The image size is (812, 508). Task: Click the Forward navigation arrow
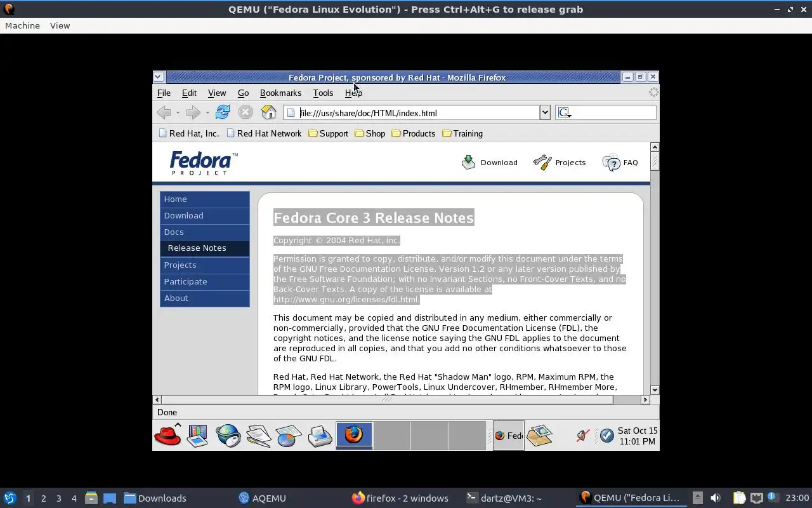tap(193, 112)
